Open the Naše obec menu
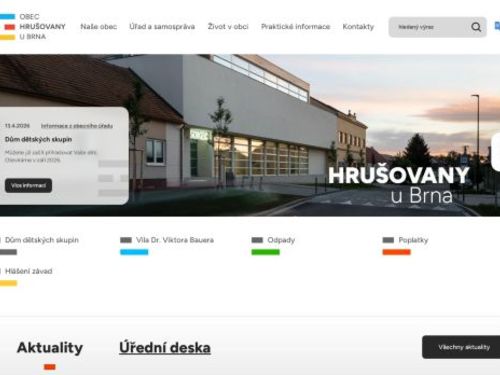This screenshot has width=500, height=375. [x=99, y=27]
